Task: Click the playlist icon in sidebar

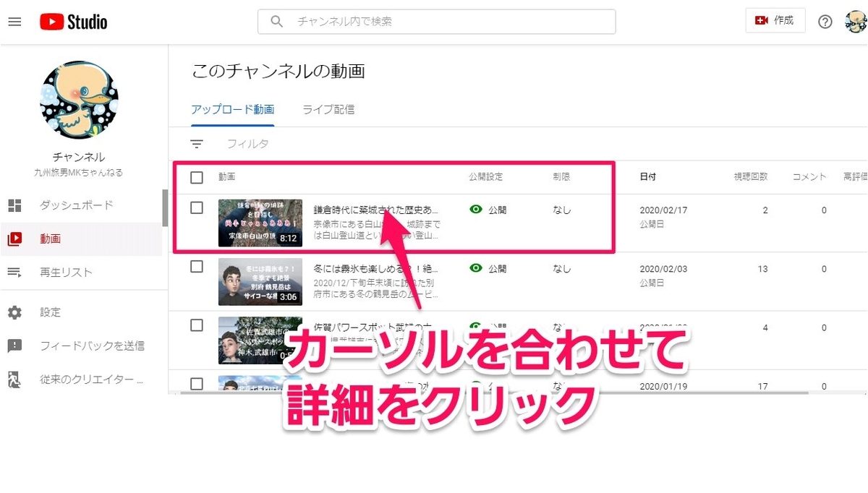Action: click(14, 273)
